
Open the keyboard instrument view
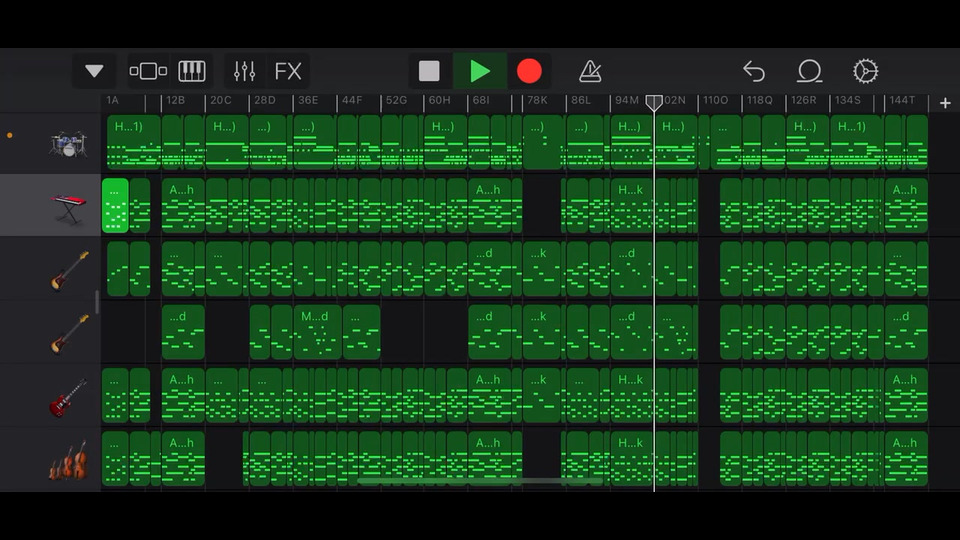[x=192, y=71]
